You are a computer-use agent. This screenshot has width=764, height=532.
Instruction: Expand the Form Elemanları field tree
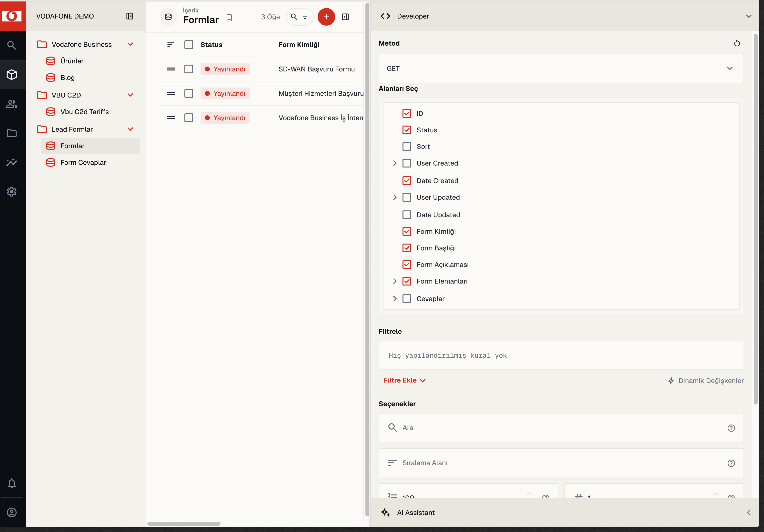[x=395, y=281]
